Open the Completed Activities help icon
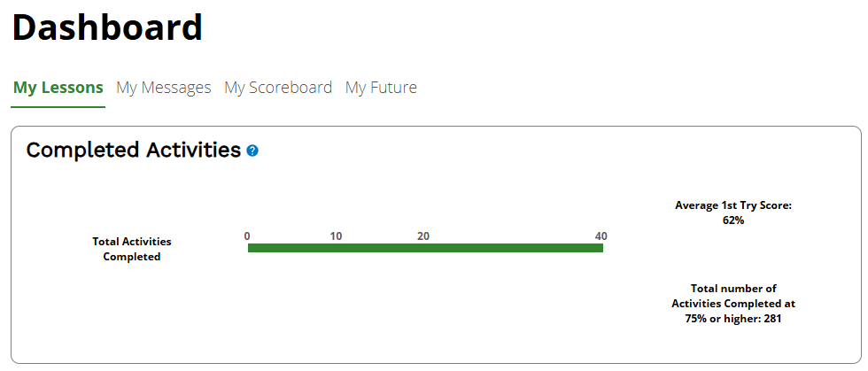 (x=252, y=151)
